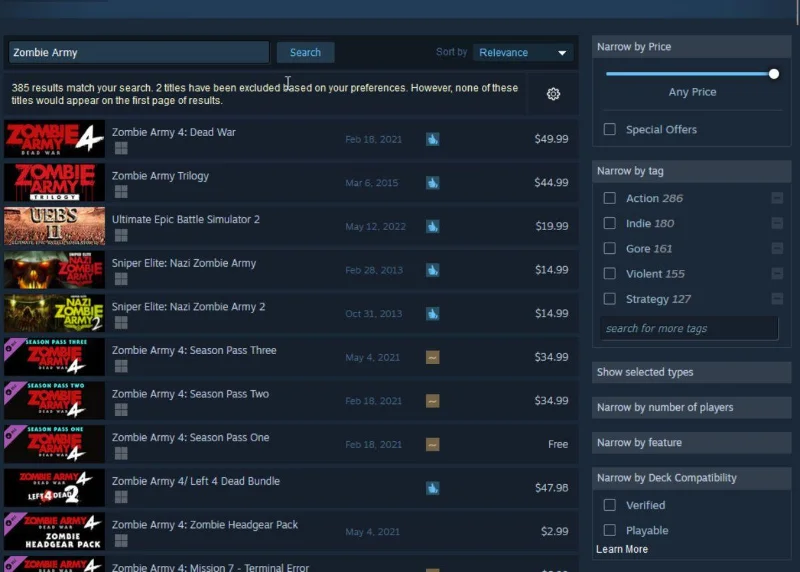Click Windows icon under Left 4 Dead Bundle
The width and height of the screenshot is (800, 572).
[121, 497]
